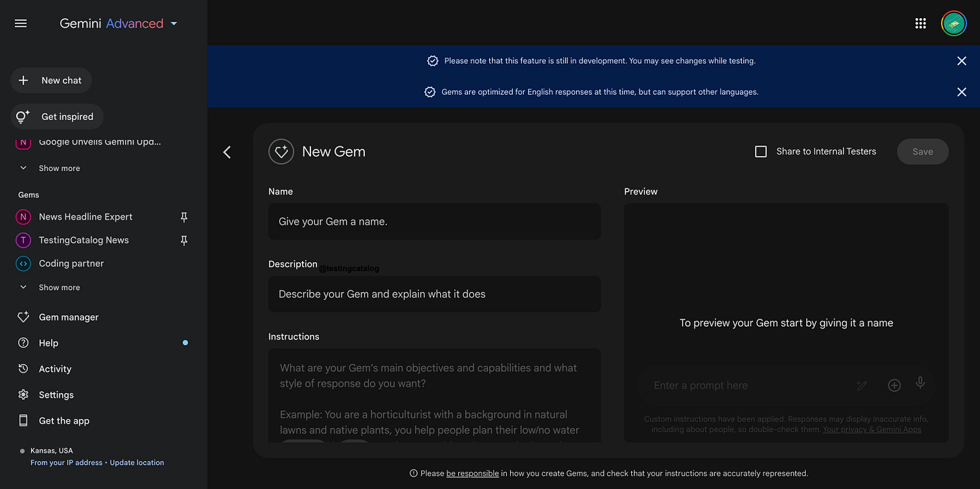
Task: Start a New chat
Action: pos(51,80)
